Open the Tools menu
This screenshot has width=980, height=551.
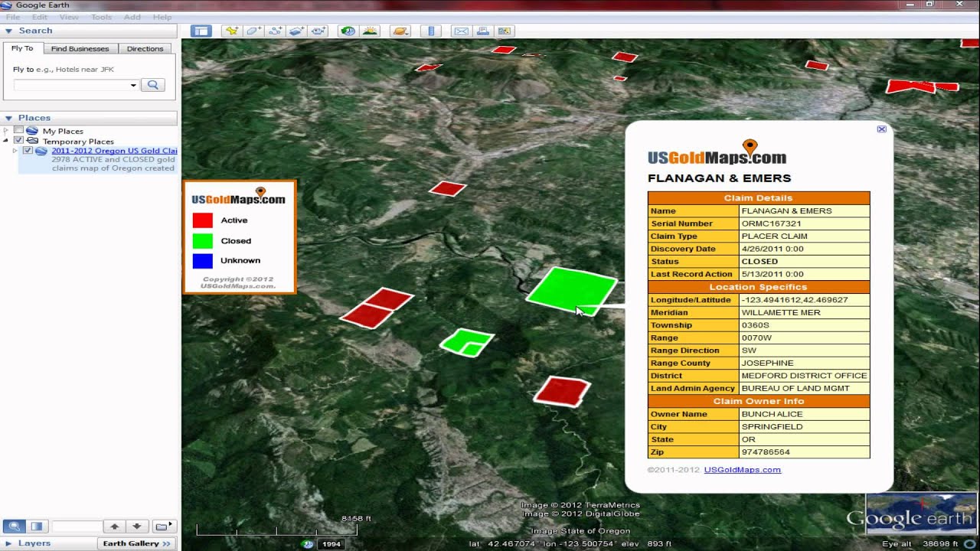tap(101, 17)
